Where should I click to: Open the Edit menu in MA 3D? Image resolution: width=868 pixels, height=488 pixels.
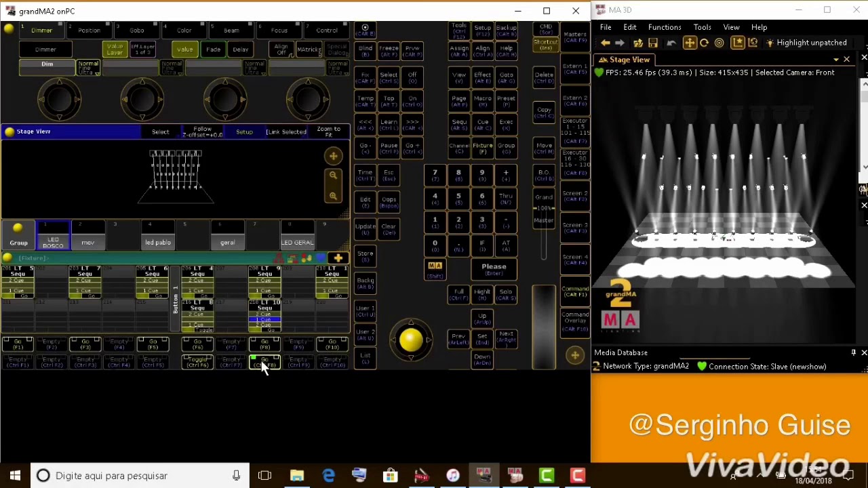[x=630, y=27]
